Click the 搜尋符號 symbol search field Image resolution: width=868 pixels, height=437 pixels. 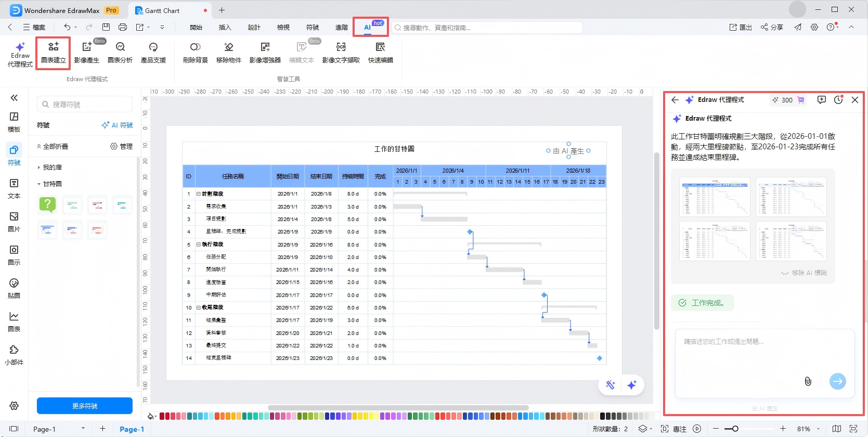tap(85, 105)
